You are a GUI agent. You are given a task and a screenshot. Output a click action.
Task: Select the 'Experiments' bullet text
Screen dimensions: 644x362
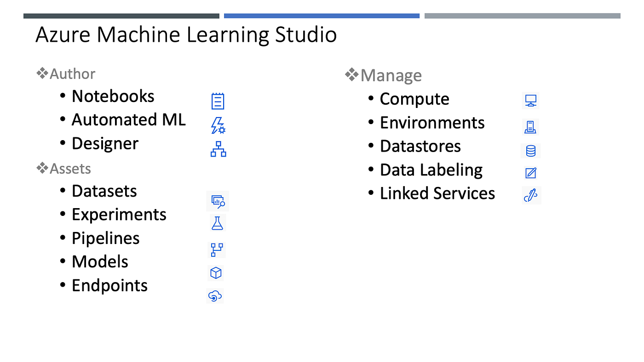click(119, 215)
